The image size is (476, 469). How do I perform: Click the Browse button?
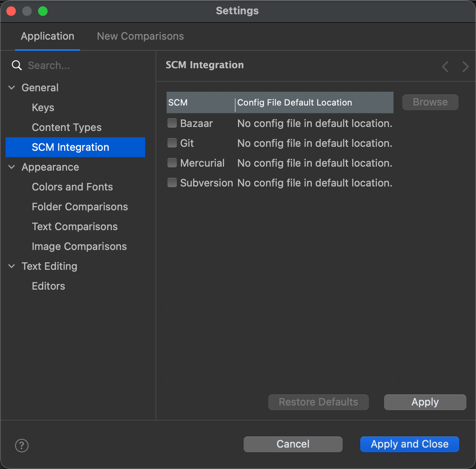point(430,102)
